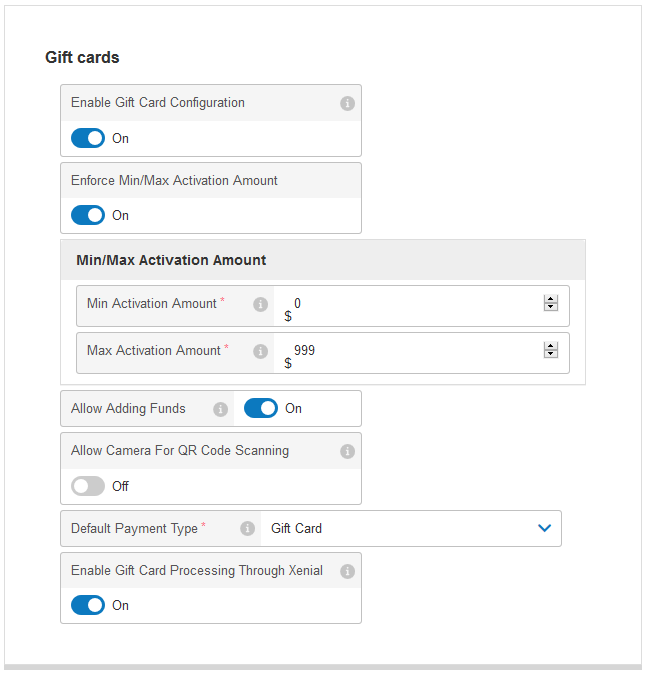Click info icon for Gift Card Processing Through Xenial
Image resolution: width=647 pixels, height=678 pixels.
347,571
